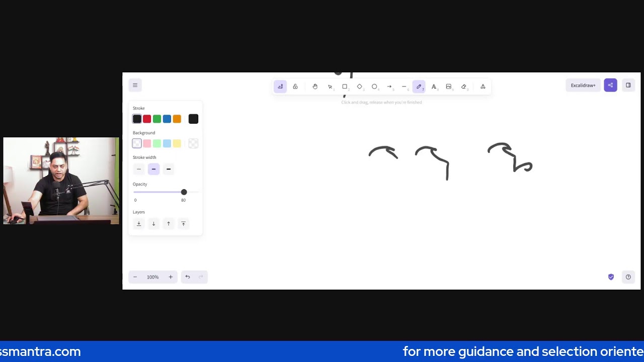Bring layer forward one step
644x362 pixels.
169,224
